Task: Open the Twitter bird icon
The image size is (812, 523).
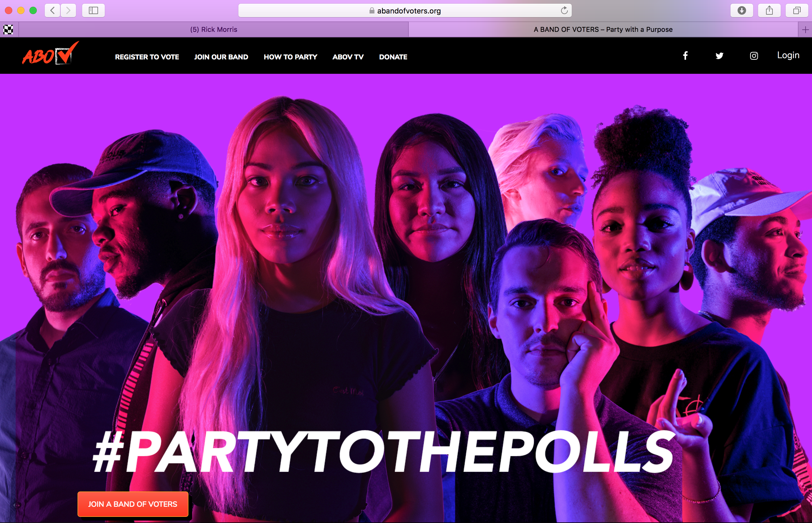Action: tap(719, 56)
